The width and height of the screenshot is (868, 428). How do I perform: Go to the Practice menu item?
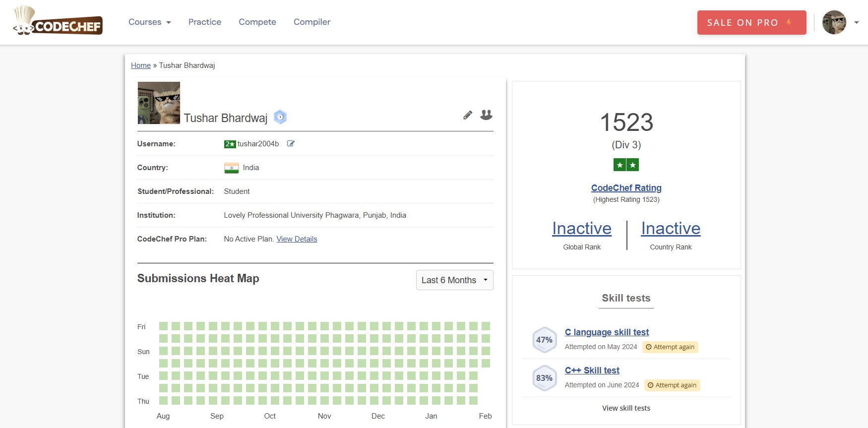tap(205, 22)
